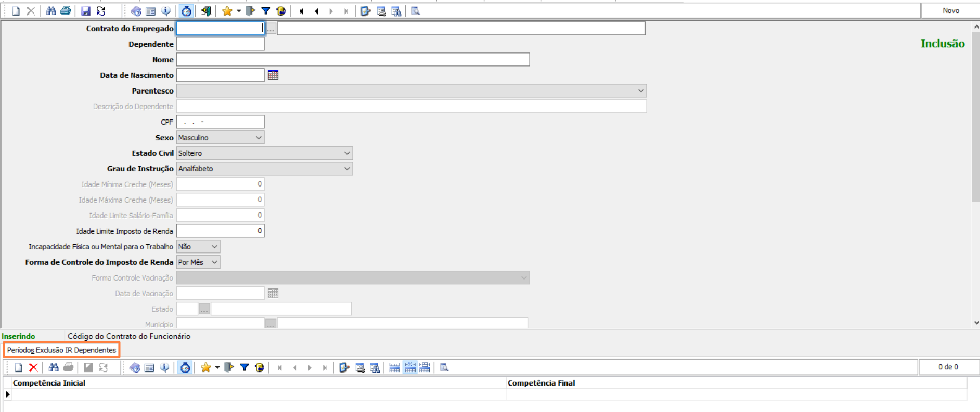Click the floppy disk save icon in the main toolbar
980x412 pixels.
86,11
